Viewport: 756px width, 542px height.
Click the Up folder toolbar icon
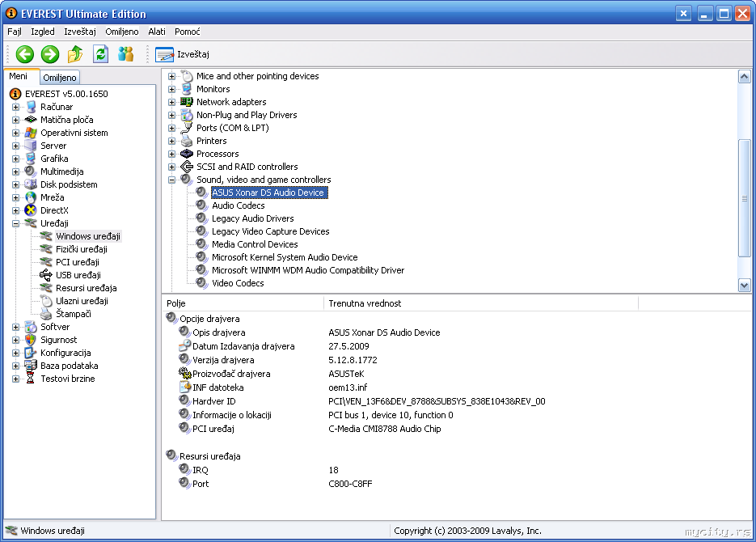point(75,54)
